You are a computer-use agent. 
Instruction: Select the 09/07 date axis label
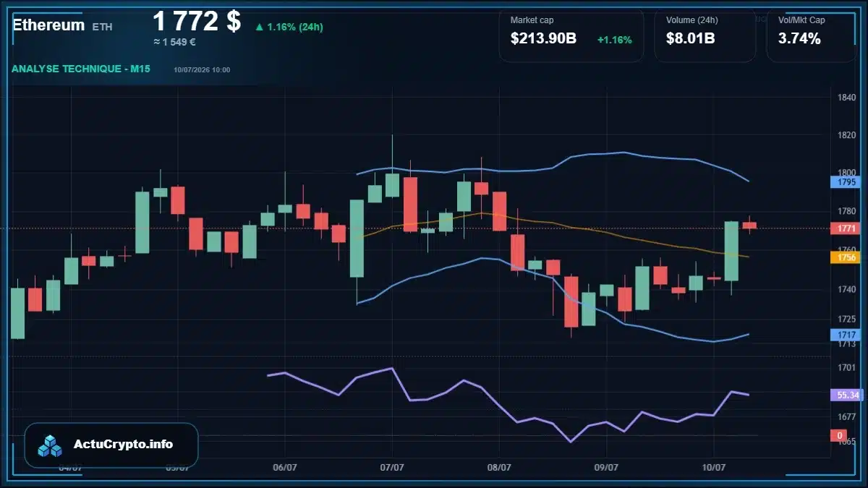click(x=605, y=467)
